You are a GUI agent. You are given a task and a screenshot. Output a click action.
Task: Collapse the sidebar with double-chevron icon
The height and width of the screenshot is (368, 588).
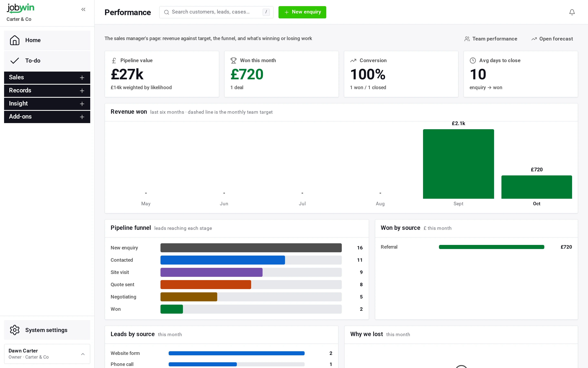click(x=83, y=9)
